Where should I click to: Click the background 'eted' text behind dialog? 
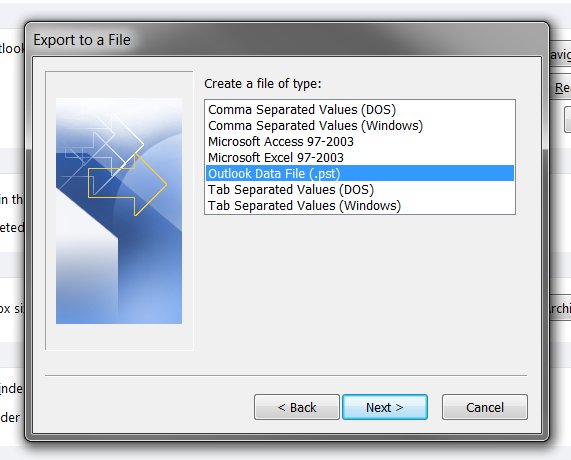click(x=12, y=228)
